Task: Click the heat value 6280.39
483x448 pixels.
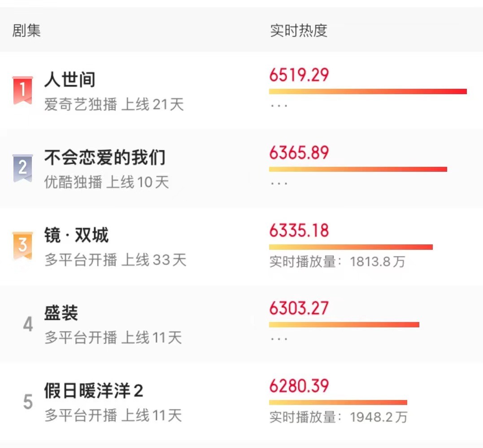Action: tap(299, 386)
